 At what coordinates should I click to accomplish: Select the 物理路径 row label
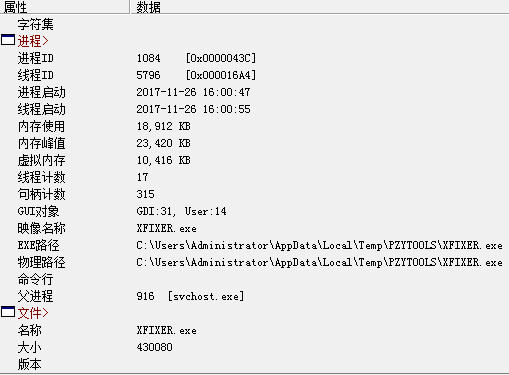[41, 263]
